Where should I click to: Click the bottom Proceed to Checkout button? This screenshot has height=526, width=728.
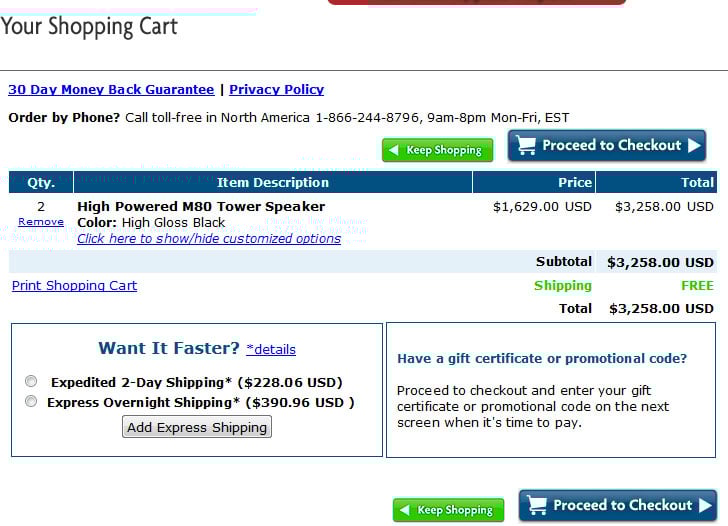click(618, 506)
